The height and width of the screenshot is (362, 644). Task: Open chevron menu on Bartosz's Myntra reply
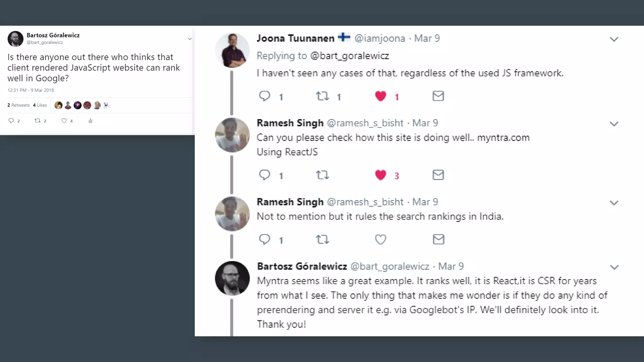point(614,267)
